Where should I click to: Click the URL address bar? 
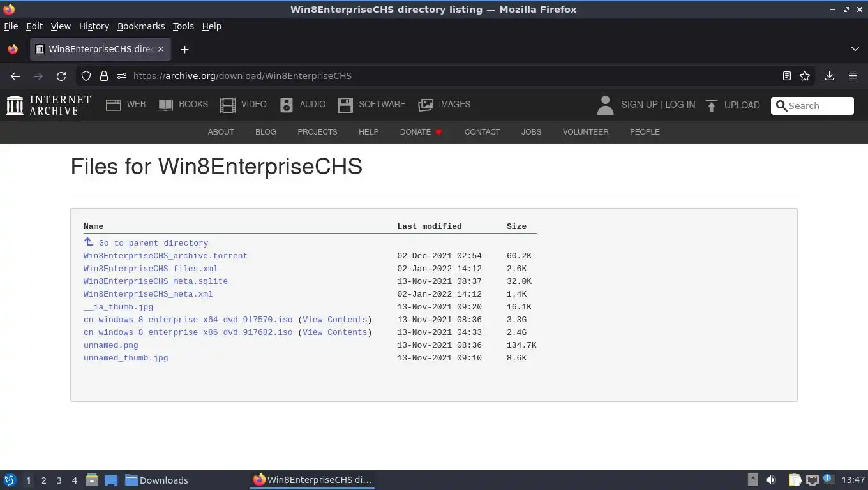click(447, 76)
